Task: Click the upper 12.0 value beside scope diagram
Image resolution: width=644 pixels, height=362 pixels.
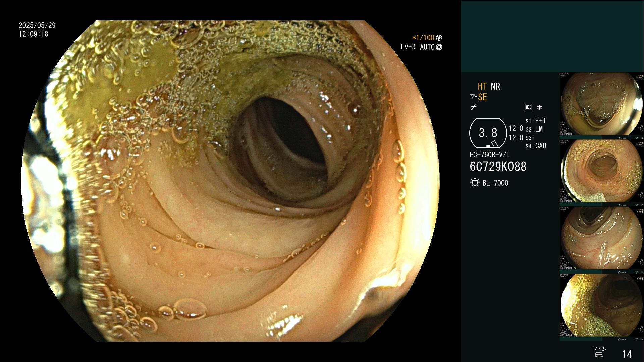Action: (x=516, y=128)
